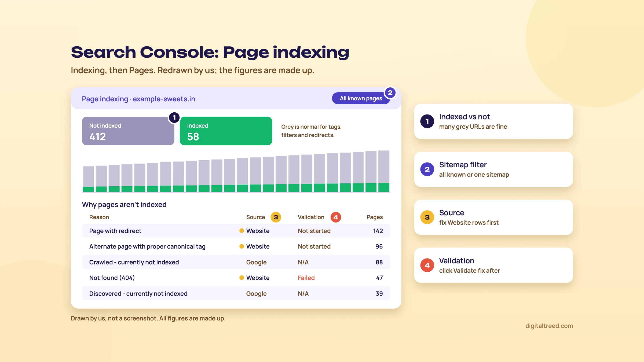
Task: Click the Validation legend card on the right
Action: (x=493, y=265)
